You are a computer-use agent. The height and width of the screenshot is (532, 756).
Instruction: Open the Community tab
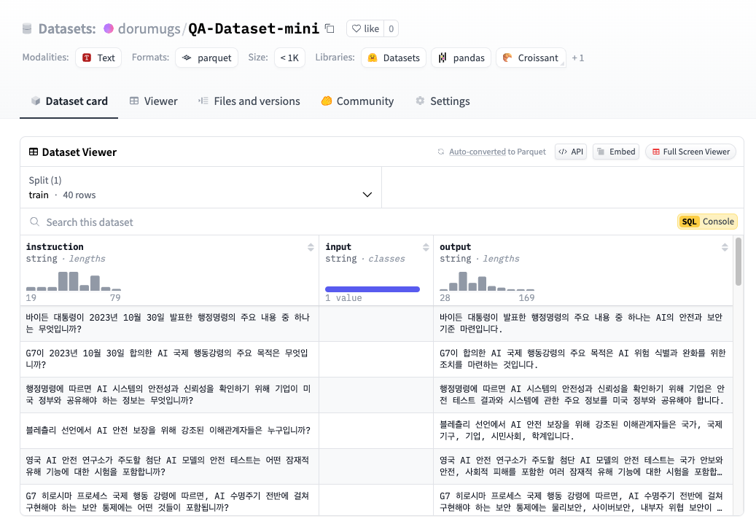[357, 101]
